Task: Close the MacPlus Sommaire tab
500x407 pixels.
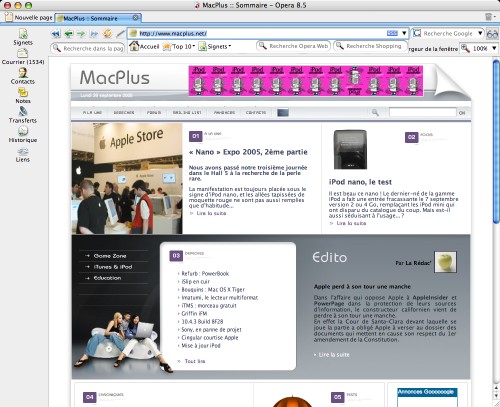Action: [136, 17]
